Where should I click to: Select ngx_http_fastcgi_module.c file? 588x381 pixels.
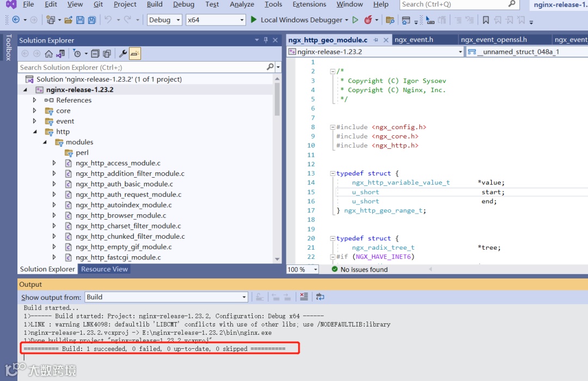coord(118,257)
